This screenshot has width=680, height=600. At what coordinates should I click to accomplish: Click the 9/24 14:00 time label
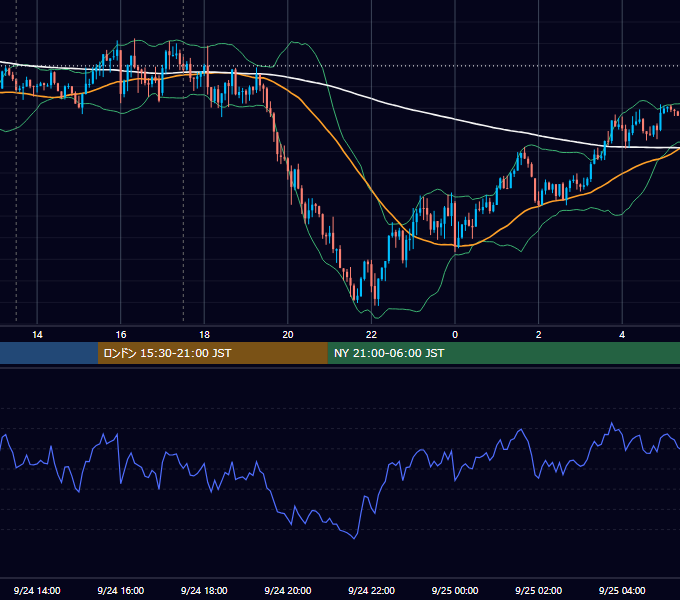click(37, 590)
